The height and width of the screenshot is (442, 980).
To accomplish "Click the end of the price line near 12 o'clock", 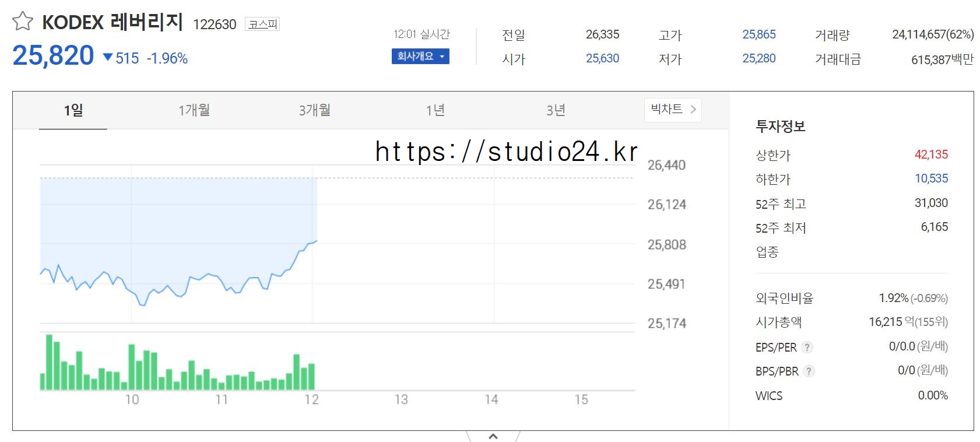I will [x=316, y=240].
